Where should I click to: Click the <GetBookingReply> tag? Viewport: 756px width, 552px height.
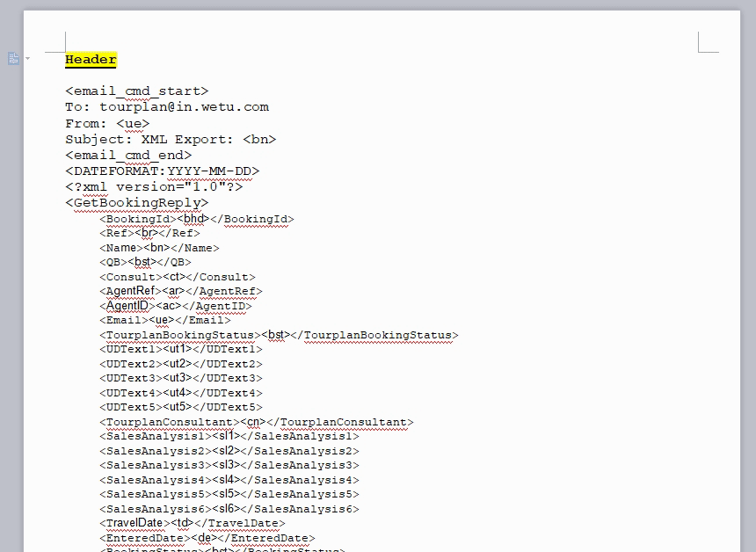pos(137,203)
